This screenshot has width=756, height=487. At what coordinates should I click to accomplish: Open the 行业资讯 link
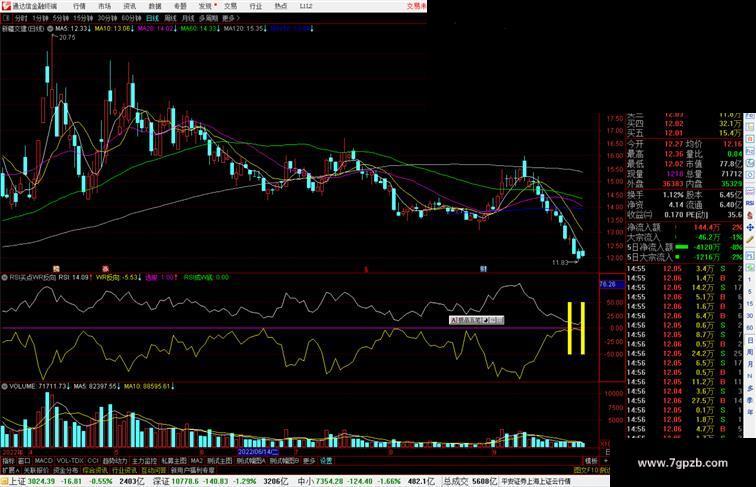tap(124, 470)
